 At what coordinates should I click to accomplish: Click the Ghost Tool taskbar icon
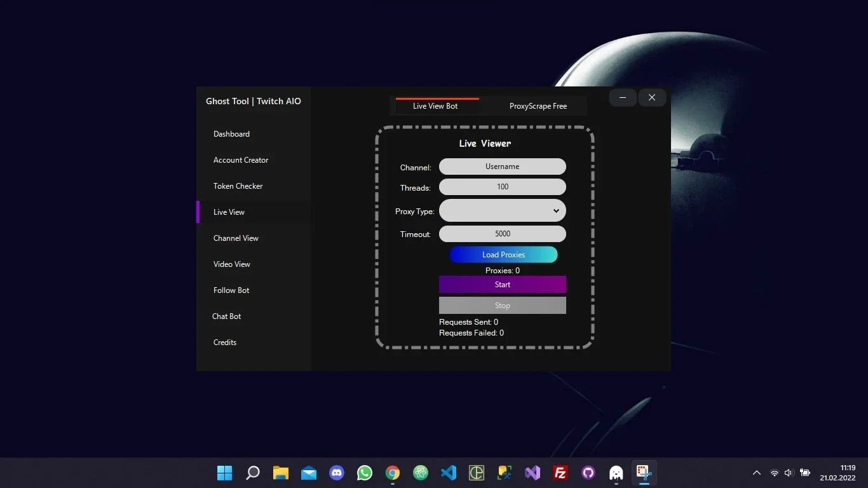pyautogui.click(x=616, y=473)
